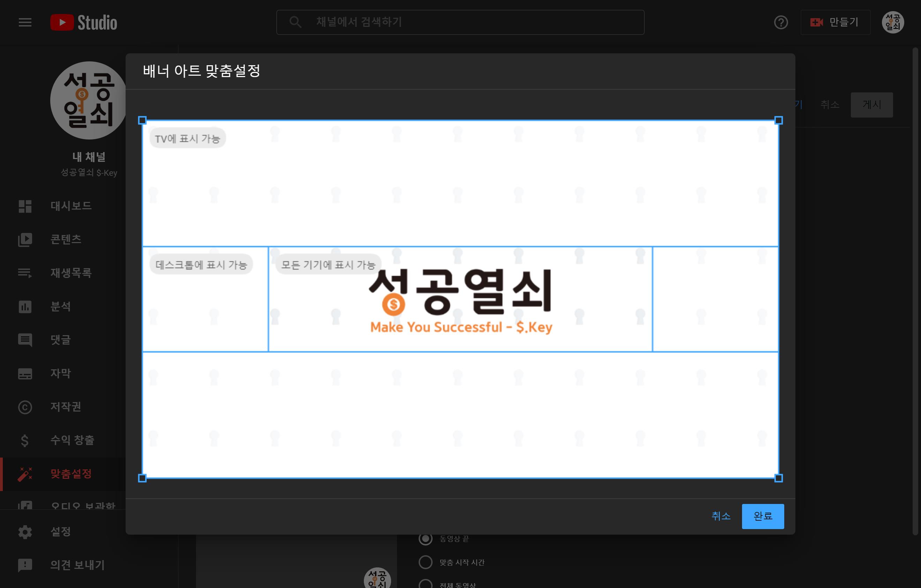Click the 게시 publish button behind dialog

[872, 105]
